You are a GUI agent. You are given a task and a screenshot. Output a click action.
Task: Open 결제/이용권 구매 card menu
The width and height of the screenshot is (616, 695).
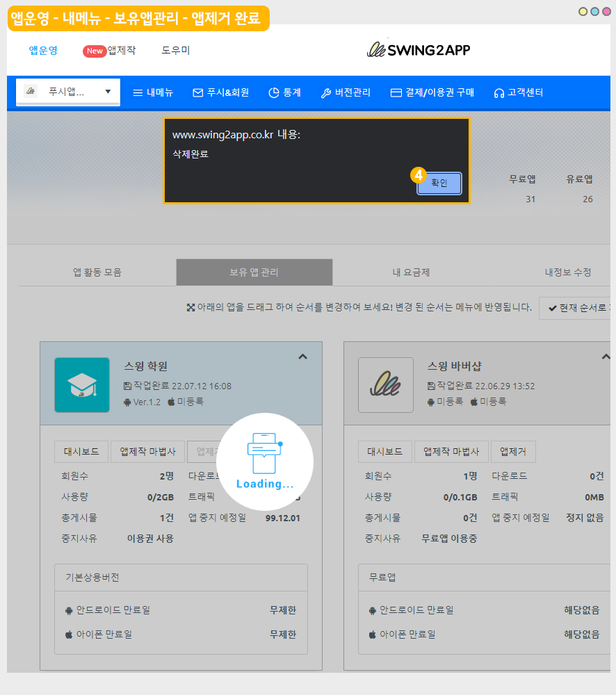[432, 92]
